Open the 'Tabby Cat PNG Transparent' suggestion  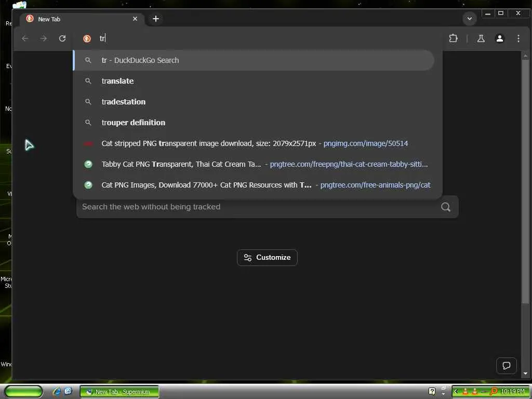pos(254,164)
